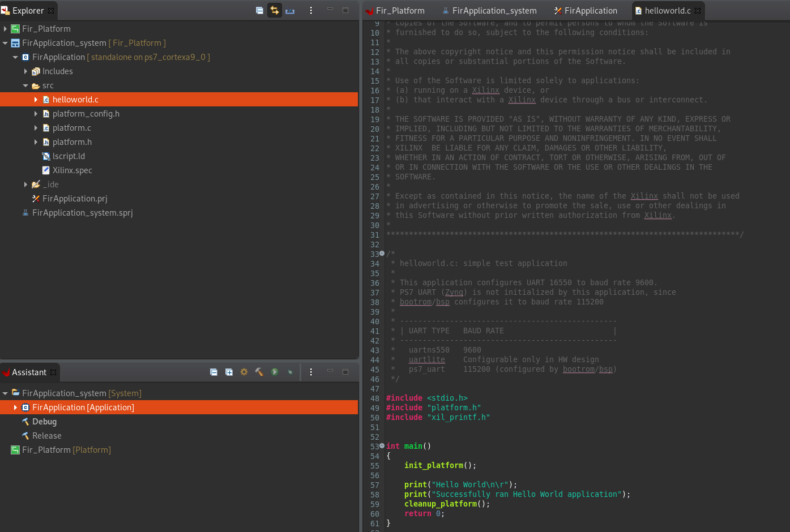790x532 pixels.
Task: Select platform.h file
Action: click(x=72, y=142)
